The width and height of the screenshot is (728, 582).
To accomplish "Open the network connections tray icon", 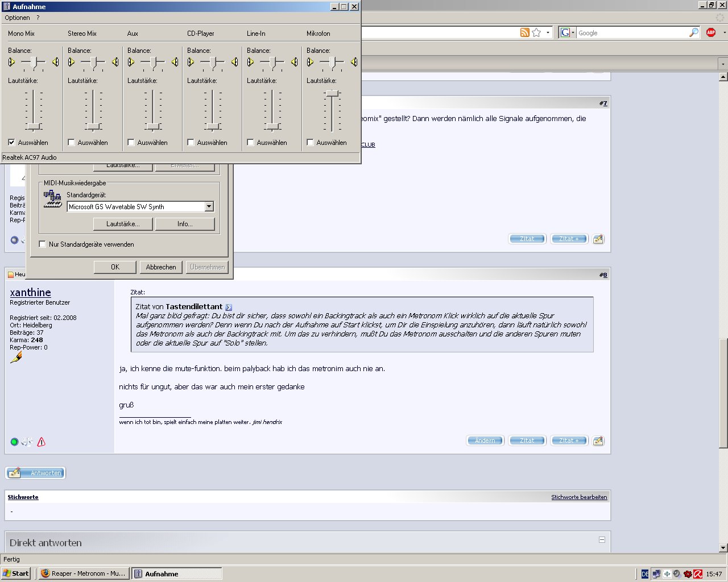I will coord(656,574).
